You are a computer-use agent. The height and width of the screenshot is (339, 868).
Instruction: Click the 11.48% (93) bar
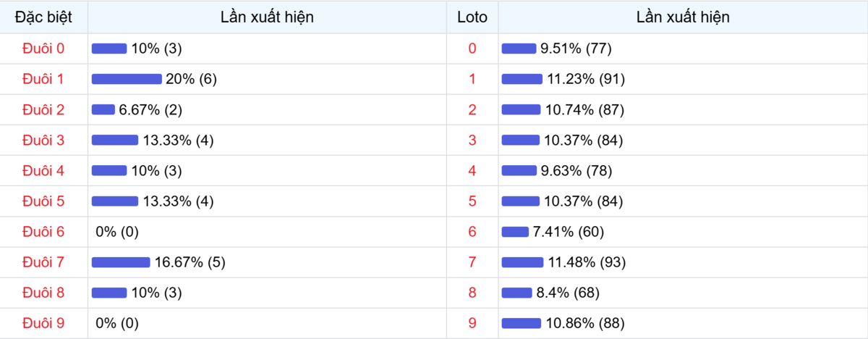point(522,262)
